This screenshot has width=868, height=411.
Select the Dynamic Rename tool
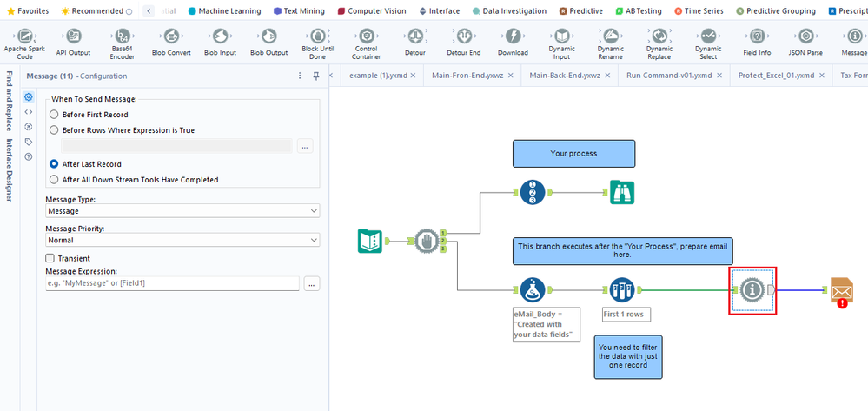click(610, 43)
